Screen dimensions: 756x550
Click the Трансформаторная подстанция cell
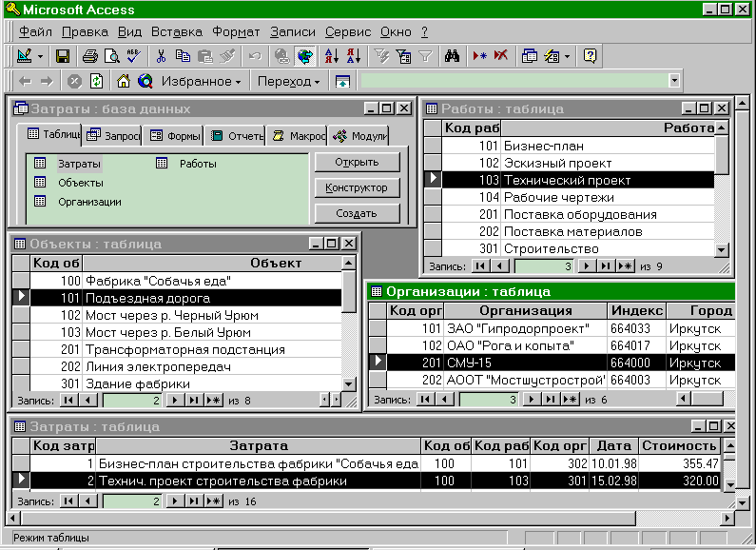(x=212, y=349)
